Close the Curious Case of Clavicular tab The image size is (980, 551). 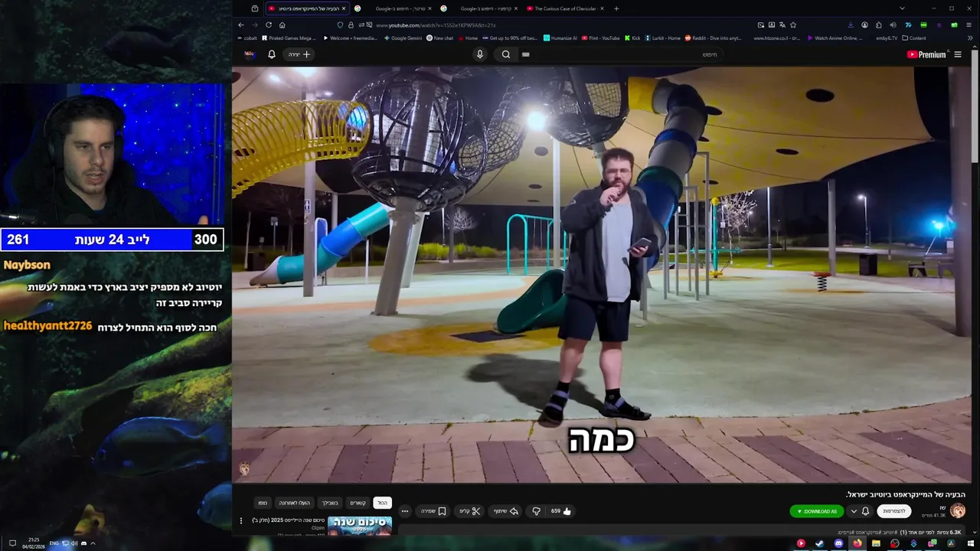pyautogui.click(x=603, y=8)
